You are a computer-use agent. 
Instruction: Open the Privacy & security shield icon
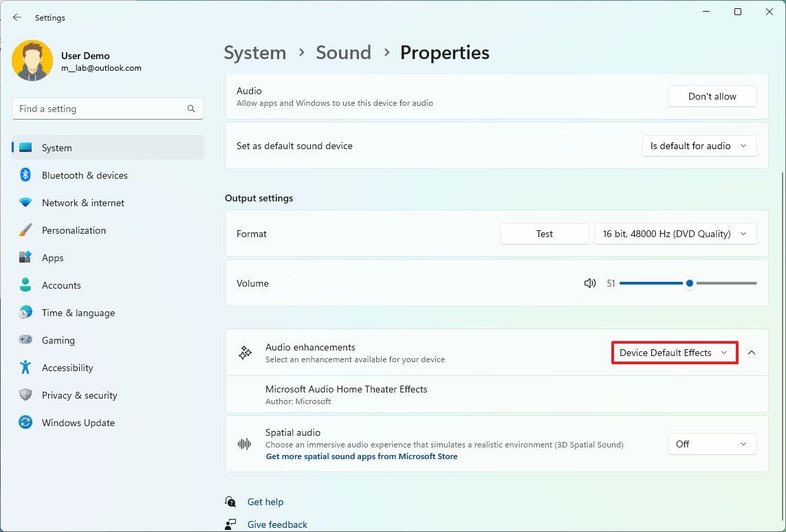pyautogui.click(x=25, y=395)
